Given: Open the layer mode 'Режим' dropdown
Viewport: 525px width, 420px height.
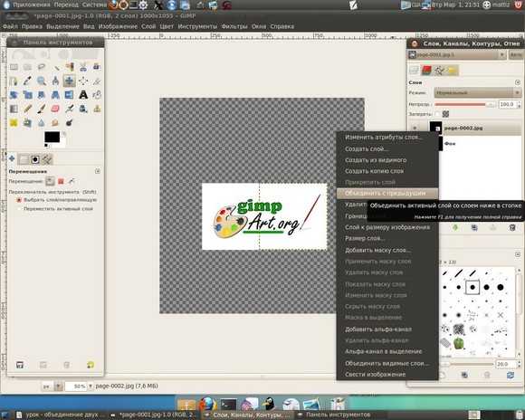Looking at the screenshot, I should coord(477,92).
